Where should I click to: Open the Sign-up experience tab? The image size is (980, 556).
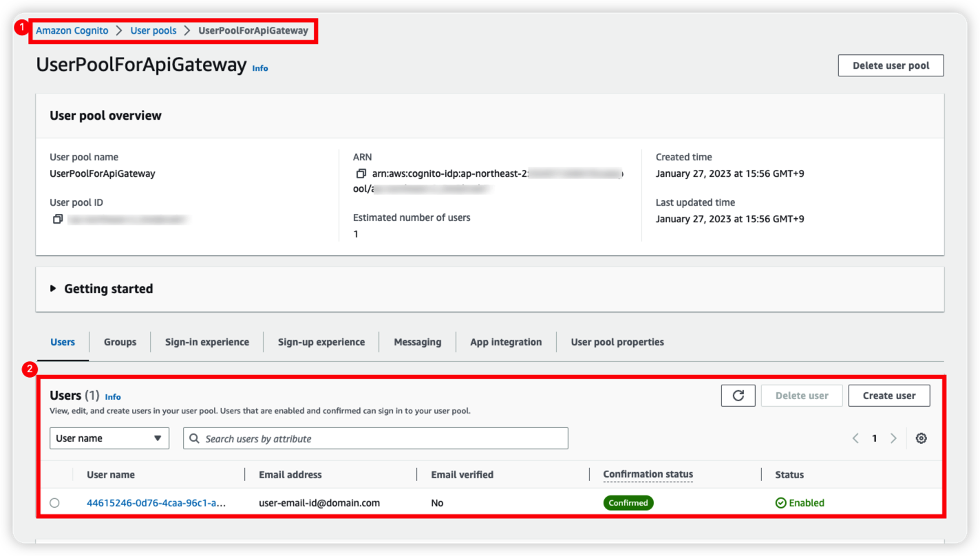[321, 342]
